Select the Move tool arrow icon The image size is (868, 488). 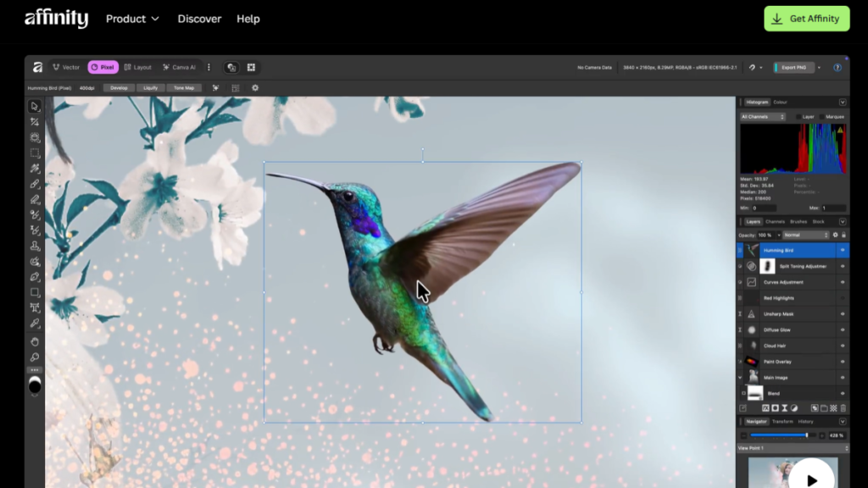(35, 107)
